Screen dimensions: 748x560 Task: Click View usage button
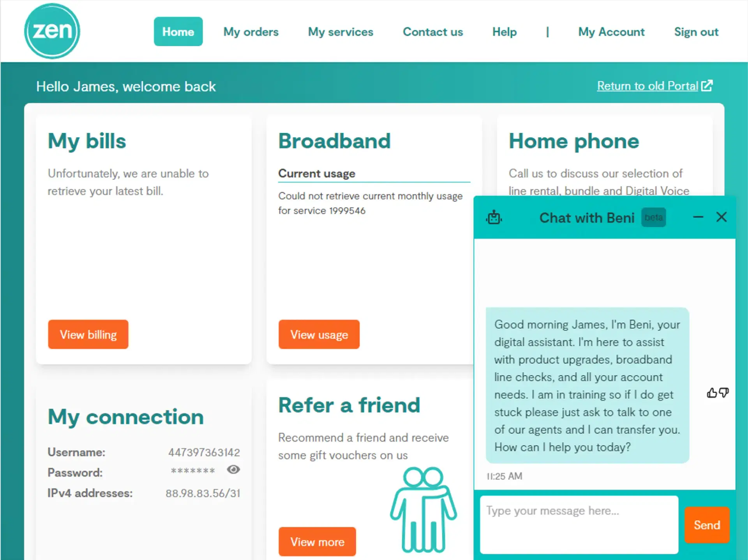(319, 334)
